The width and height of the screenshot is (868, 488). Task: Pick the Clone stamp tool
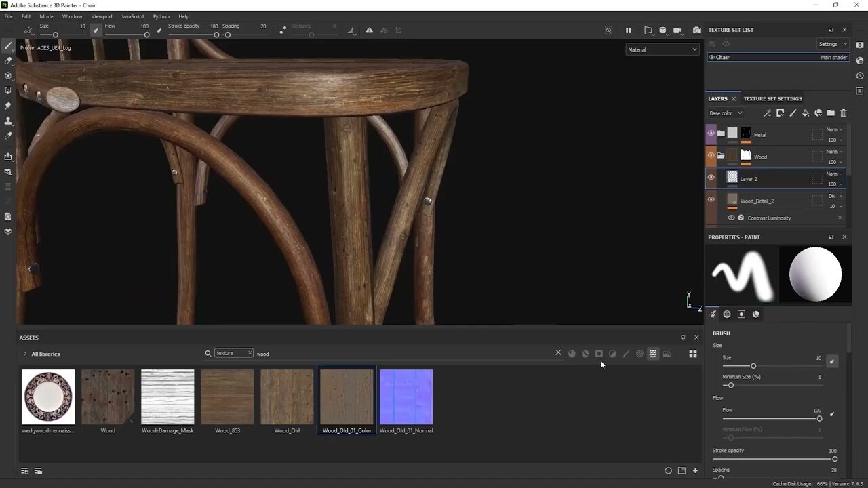pos(8,121)
